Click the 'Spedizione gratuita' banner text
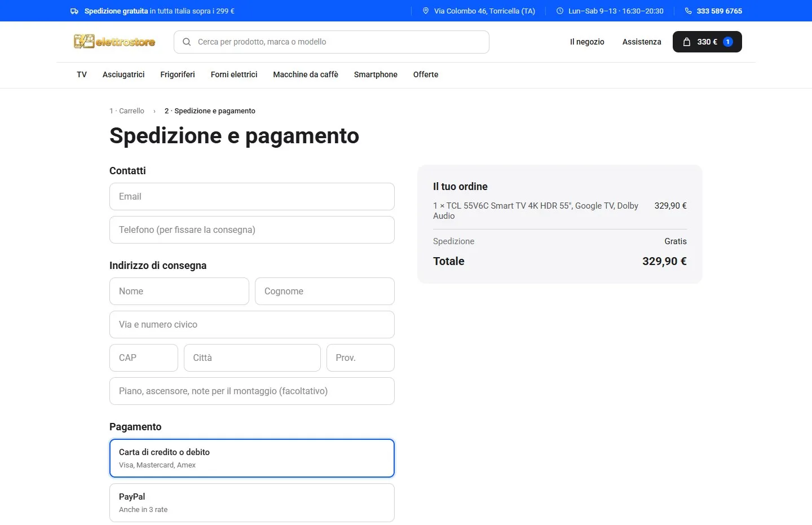This screenshot has width=812, height=525. 116,11
